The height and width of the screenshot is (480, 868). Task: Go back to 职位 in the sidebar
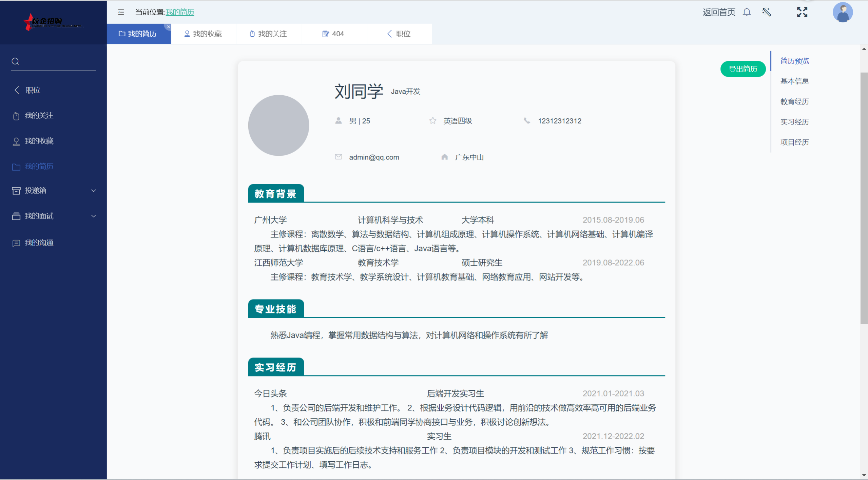point(33,90)
